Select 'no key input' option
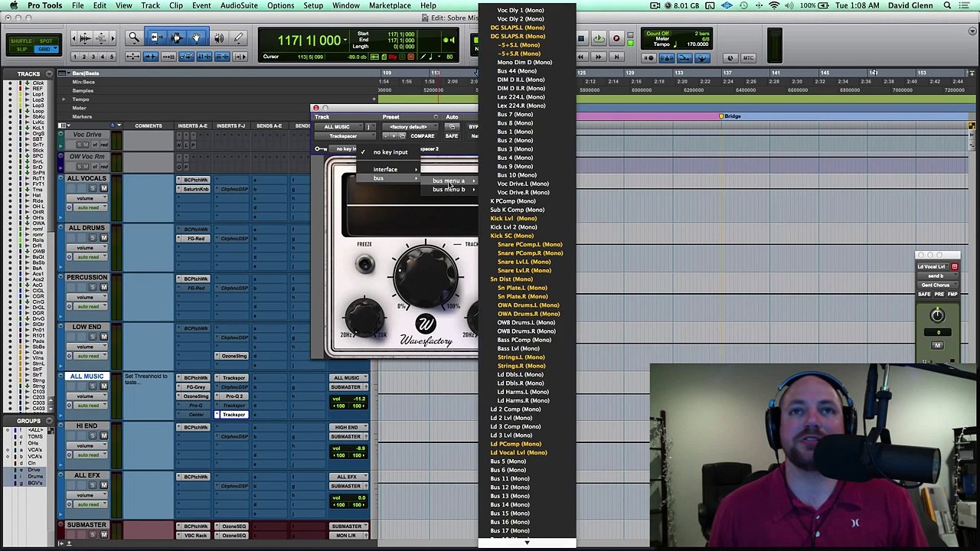Screen dimensions: 980x551 390,152
